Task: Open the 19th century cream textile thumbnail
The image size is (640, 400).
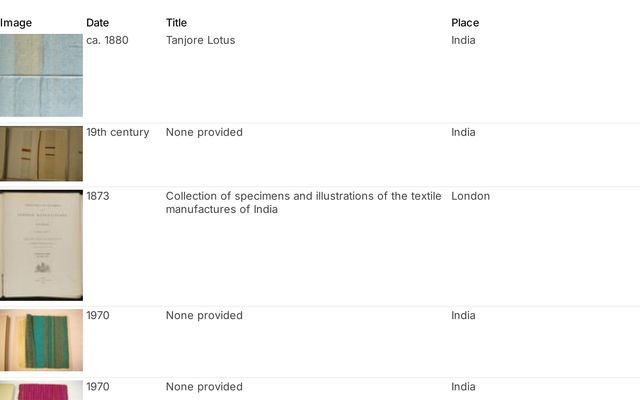Action: [41, 153]
